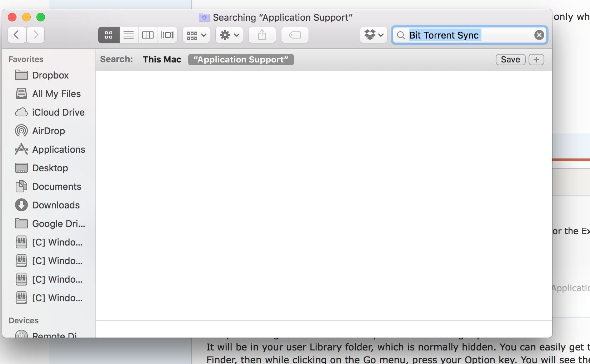Open Dropbox in the sidebar
This screenshot has height=364, width=590.
pyautogui.click(x=49, y=75)
